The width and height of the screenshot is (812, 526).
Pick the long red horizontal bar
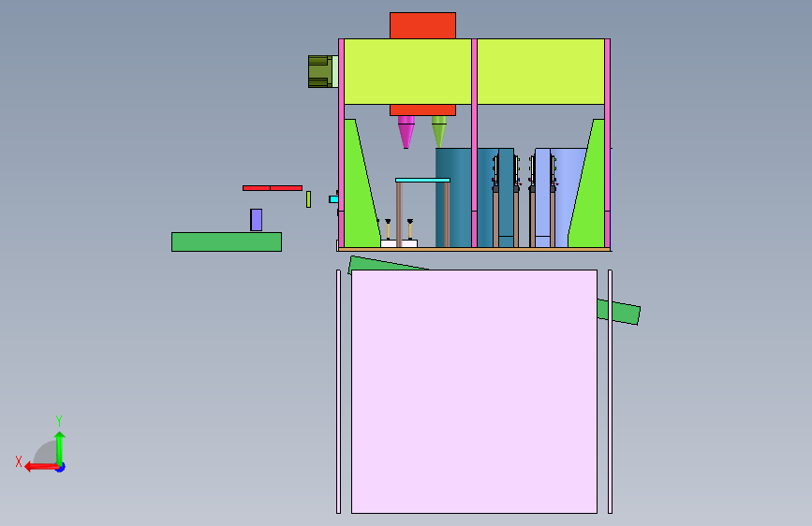coord(273,188)
